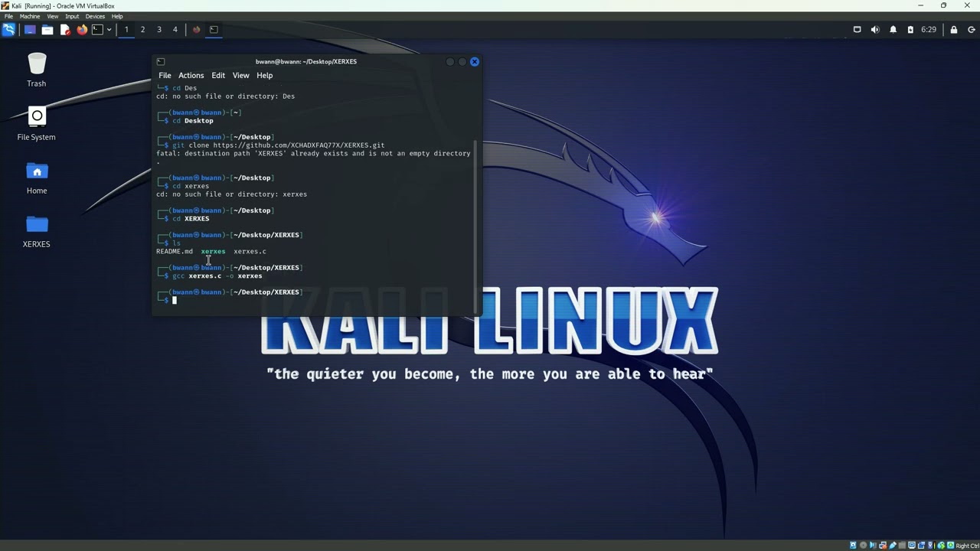Click the terminal title bar left menu icon

160,62
